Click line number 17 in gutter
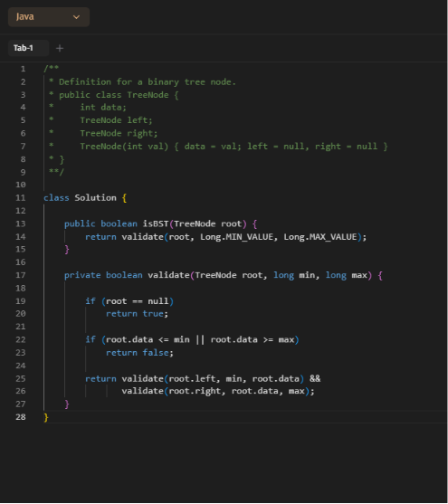 21,275
